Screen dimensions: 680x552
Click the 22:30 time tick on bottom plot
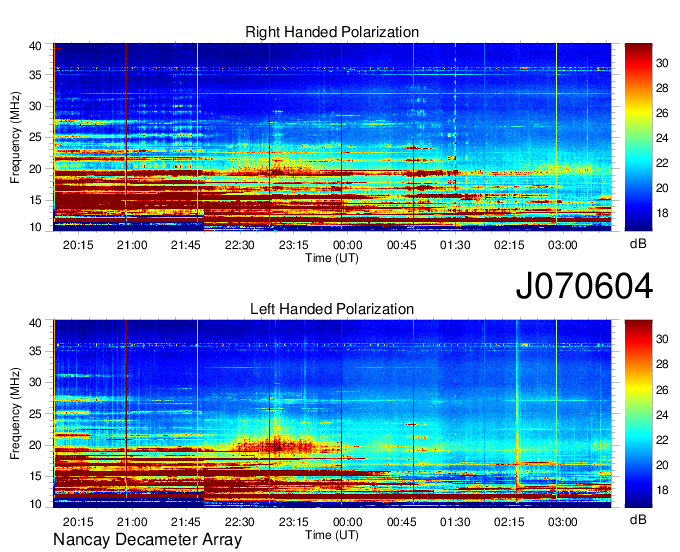239,522
